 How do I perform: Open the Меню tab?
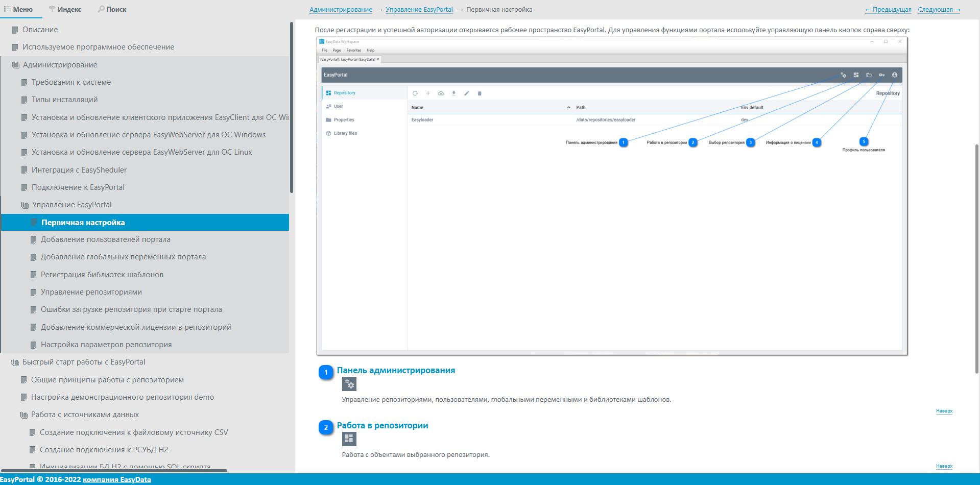click(18, 9)
